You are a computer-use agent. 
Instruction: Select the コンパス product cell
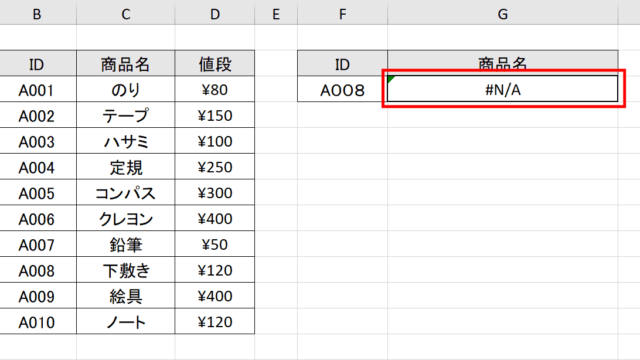tap(126, 193)
